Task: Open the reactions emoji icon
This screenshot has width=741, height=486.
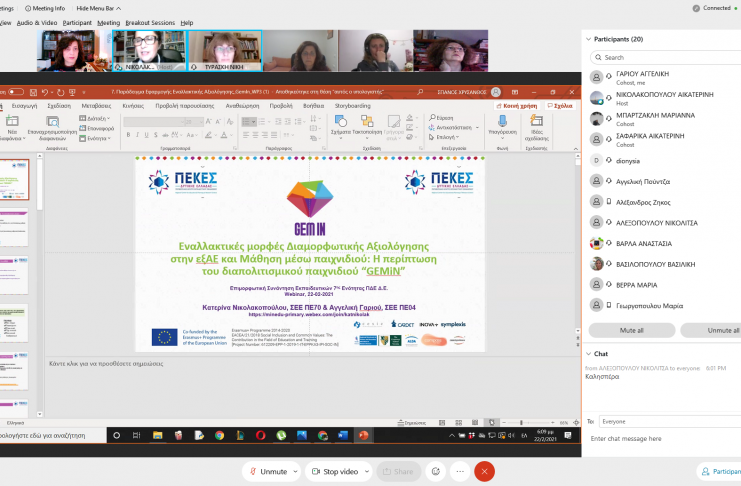Action: click(x=436, y=471)
